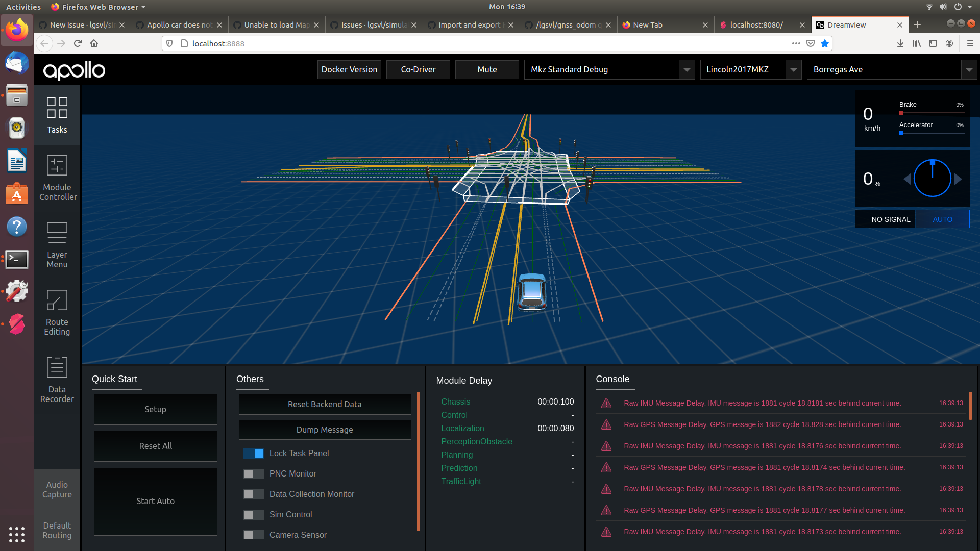Toggle the Co-Driver button
Image resolution: width=980 pixels, height=551 pixels.
418,69
